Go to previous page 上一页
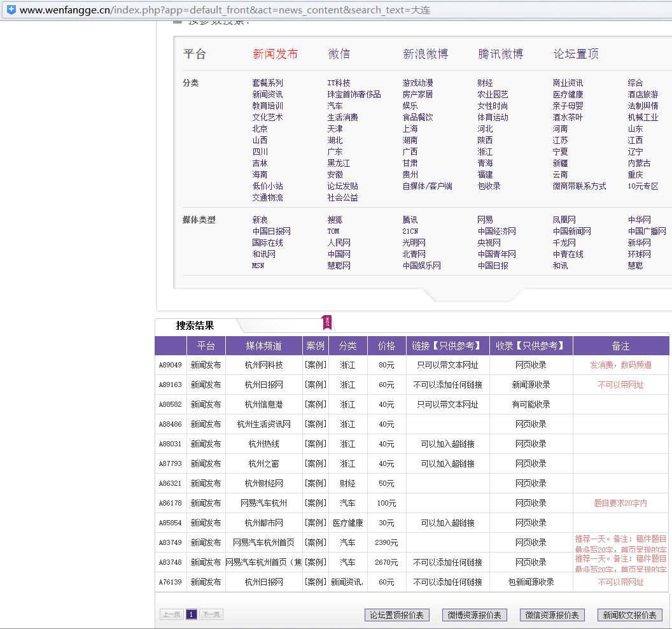 tap(172, 614)
